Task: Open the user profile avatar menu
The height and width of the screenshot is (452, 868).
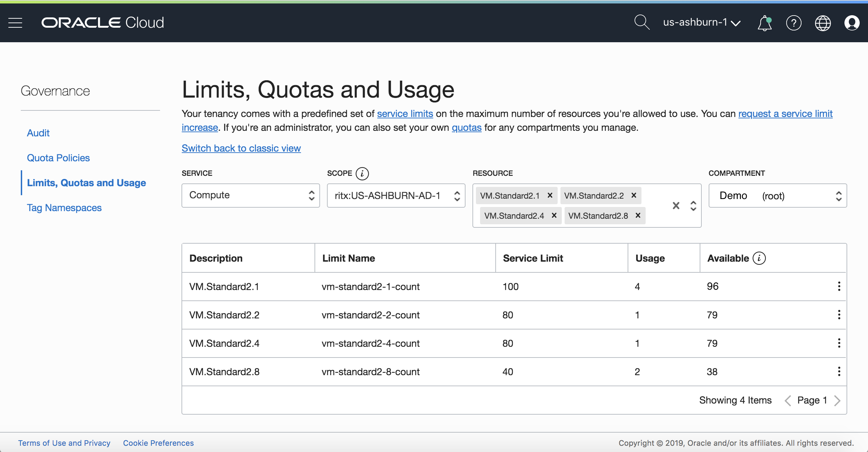Action: (x=852, y=22)
